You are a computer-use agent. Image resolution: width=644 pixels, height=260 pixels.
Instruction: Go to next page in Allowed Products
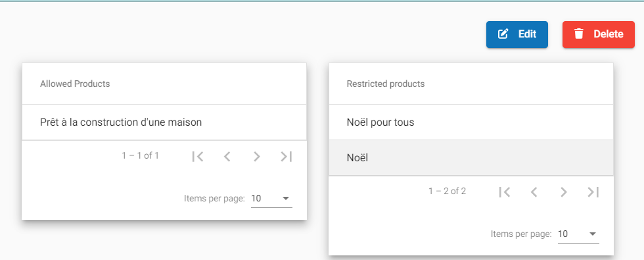coord(257,157)
